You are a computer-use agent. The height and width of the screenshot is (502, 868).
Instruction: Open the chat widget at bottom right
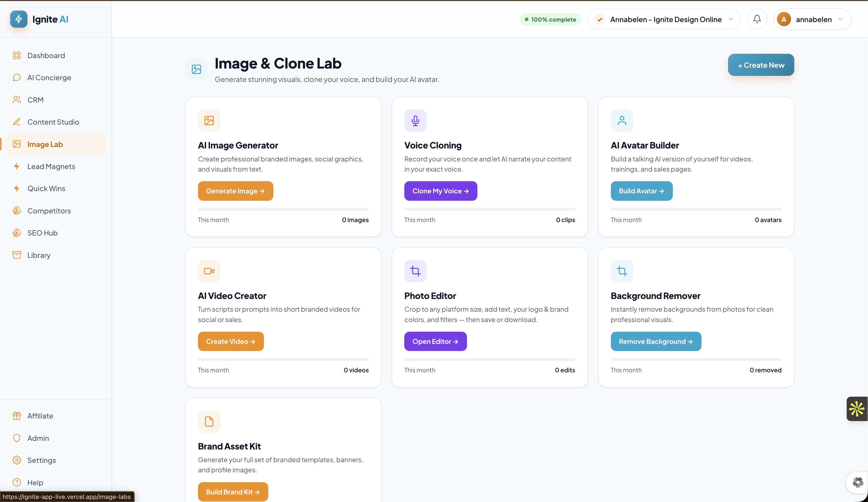(858, 482)
